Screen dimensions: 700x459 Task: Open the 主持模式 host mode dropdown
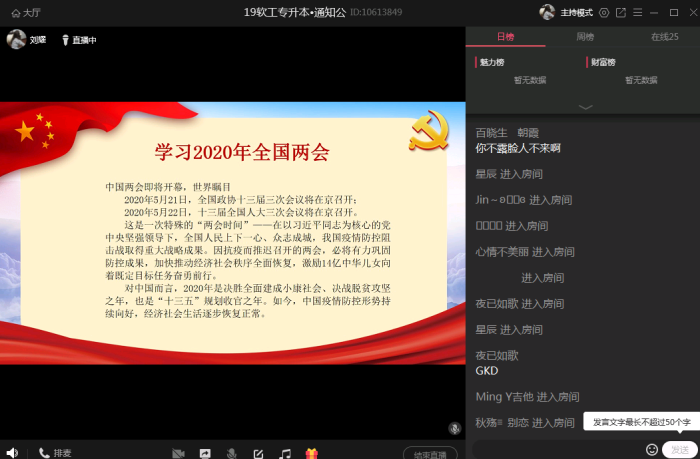coord(575,13)
